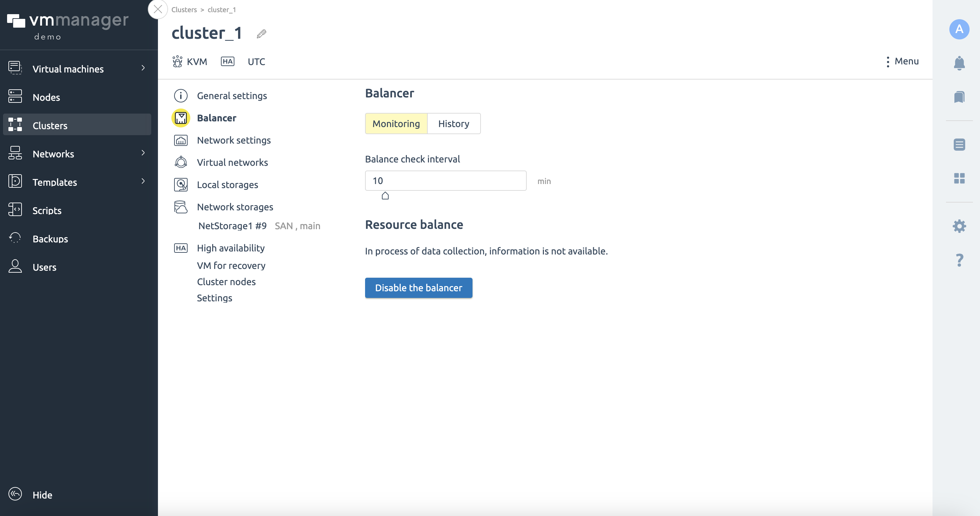Expand Templates submenu chevron
The image size is (980, 516).
coord(143,181)
